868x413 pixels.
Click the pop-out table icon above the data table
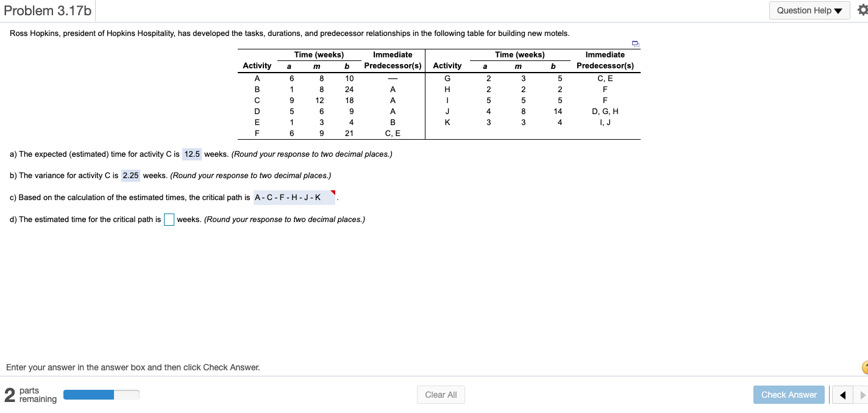(x=635, y=43)
